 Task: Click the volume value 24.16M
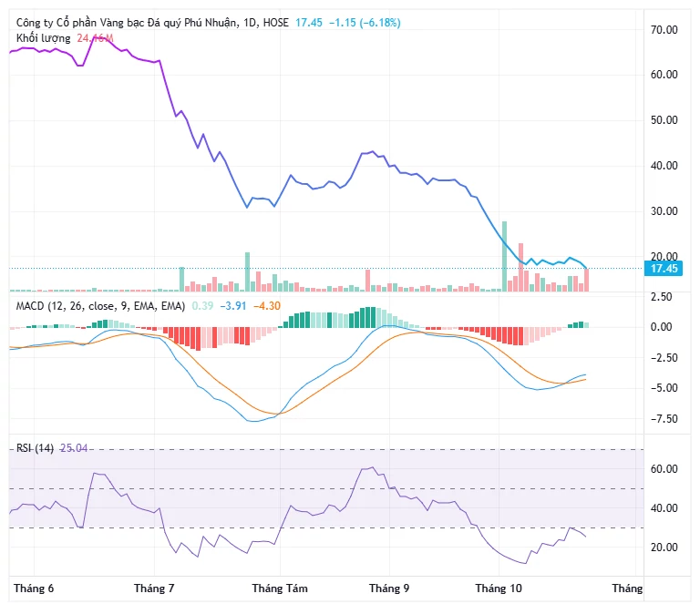(95, 38)
